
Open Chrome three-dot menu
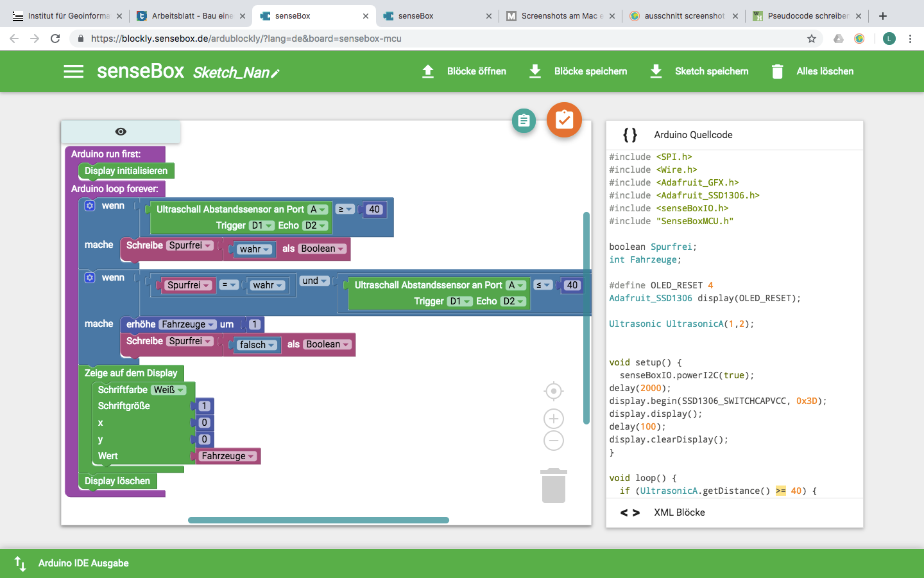click(x=910, y=39)
